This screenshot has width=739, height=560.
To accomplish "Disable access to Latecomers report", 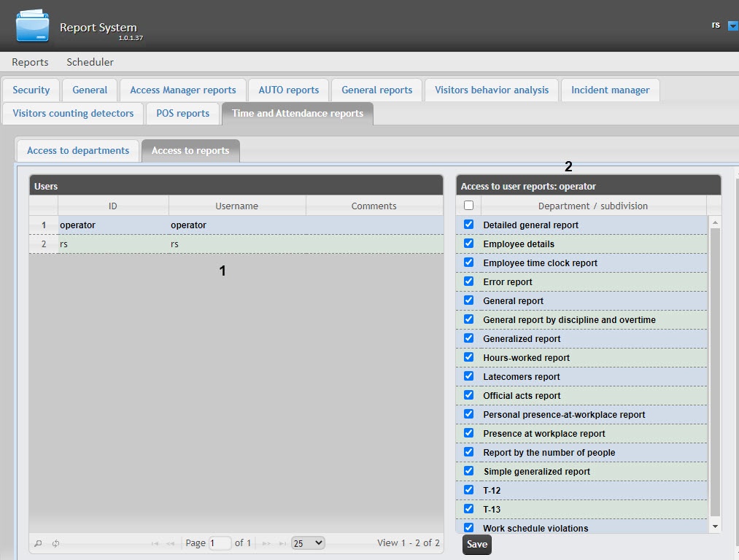I will (x=468, y=376).
